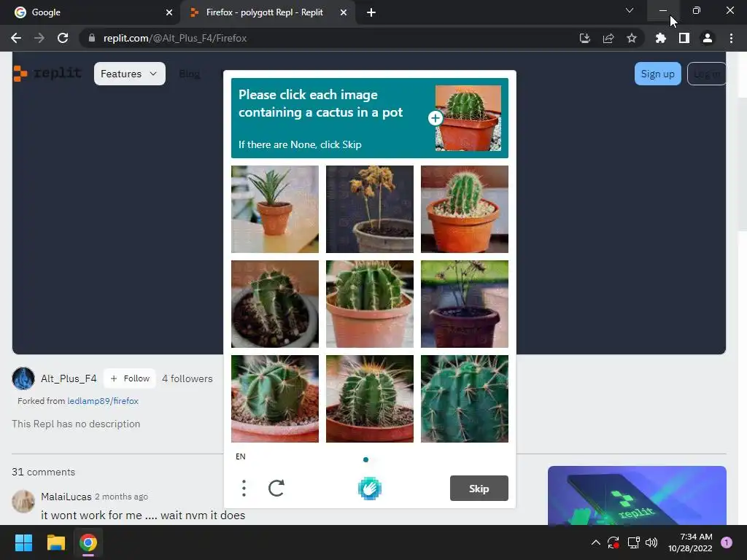
Task: Select the cactus in pink pot image
Action: (370, 304)
